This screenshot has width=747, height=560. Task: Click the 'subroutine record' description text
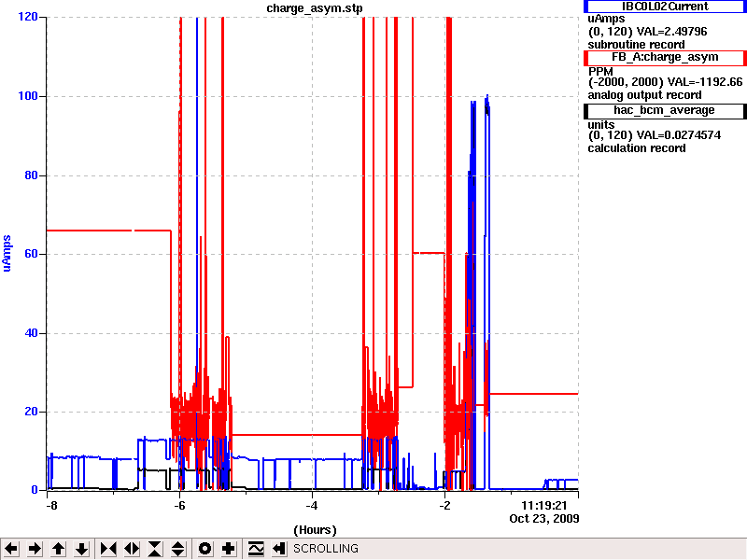tap(636, 45)
